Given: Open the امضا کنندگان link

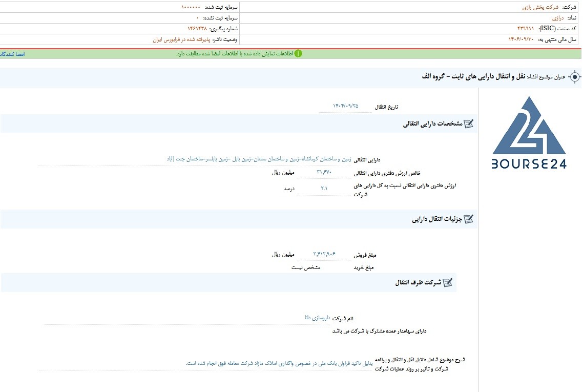Looking at the screenshot, I should [x=12, y=54].
